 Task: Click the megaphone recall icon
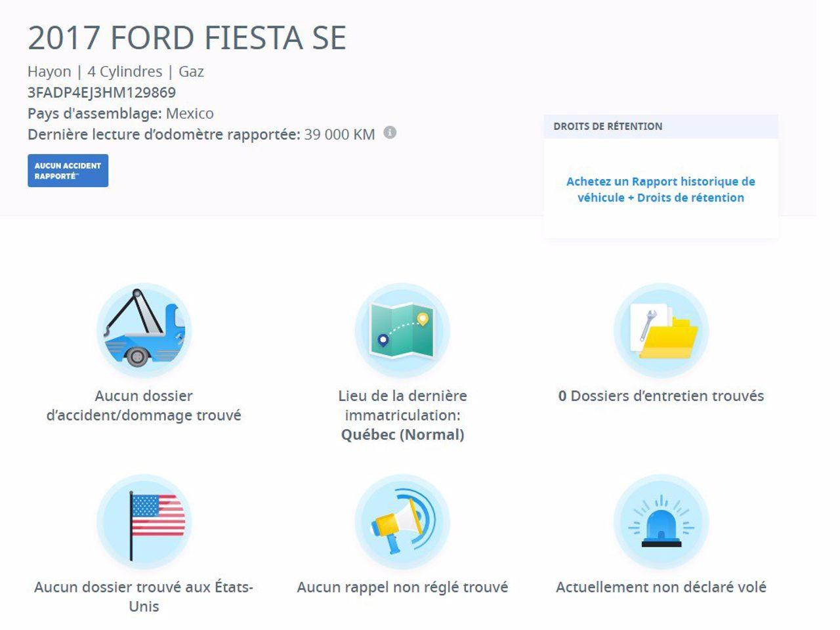tap(402, 522)
